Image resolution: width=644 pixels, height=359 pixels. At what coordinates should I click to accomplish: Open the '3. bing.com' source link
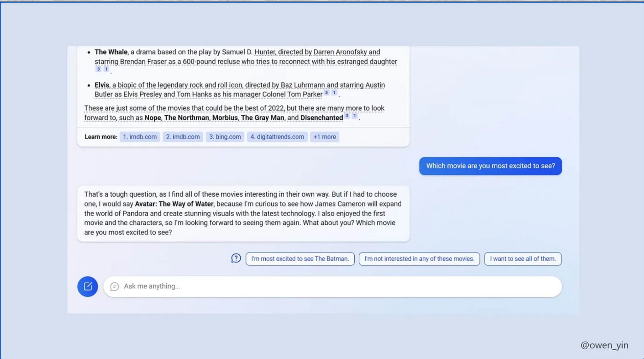point(225,137)
